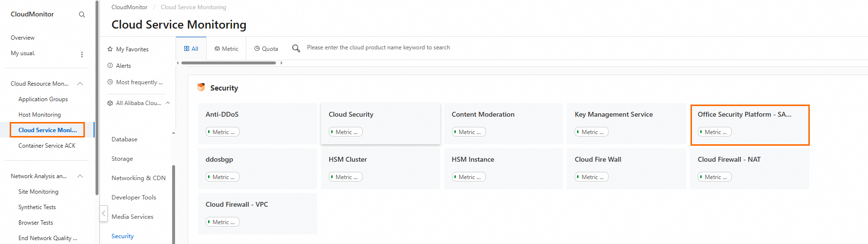Screen dimensions: 868x244
Task: Click the Alerts icon in the side panel
Action: 110,66
